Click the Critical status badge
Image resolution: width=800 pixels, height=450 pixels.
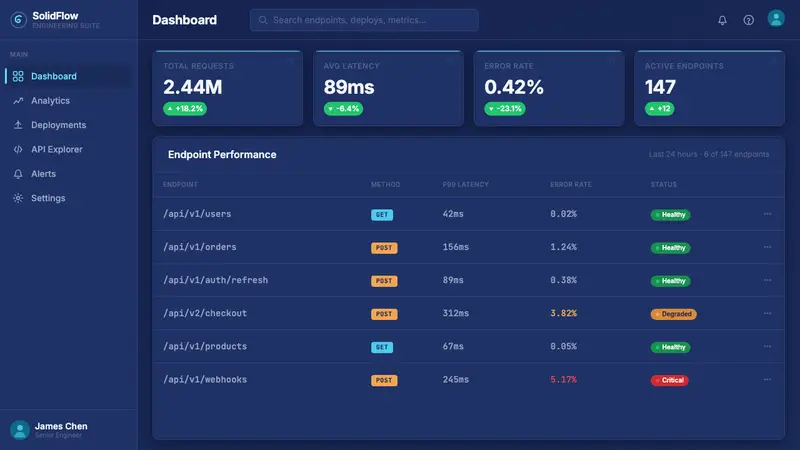coord(669,381)
